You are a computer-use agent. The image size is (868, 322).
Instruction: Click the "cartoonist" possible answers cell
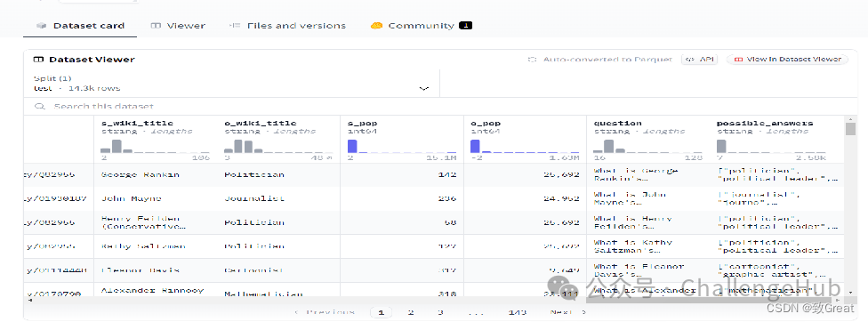click(x=777, y=270)
